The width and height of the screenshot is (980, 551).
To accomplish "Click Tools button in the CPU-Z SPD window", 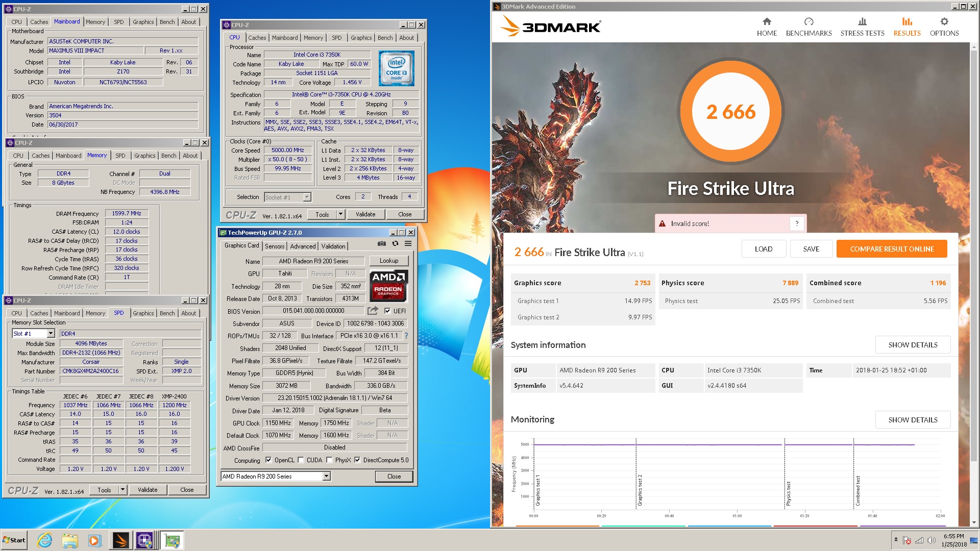I will click(x=104, y=490).
